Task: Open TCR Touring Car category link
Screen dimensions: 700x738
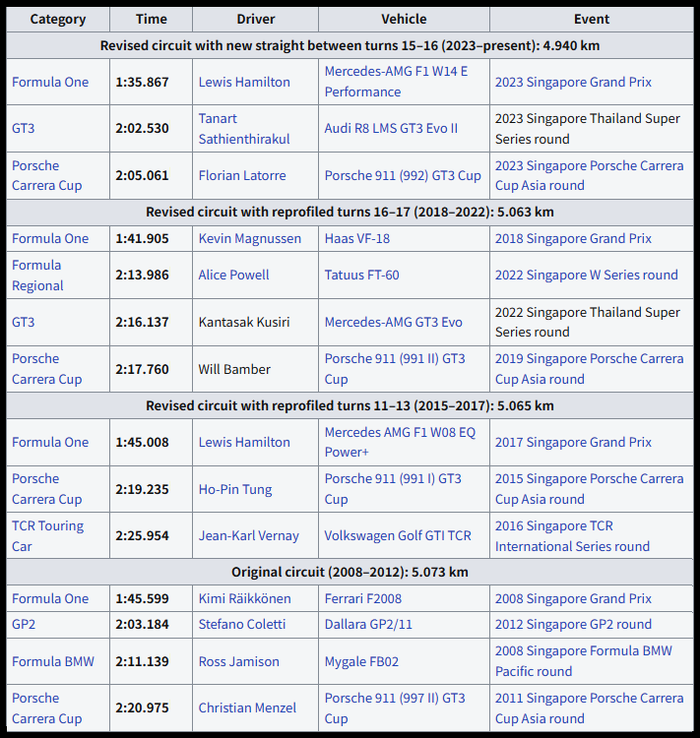Action: point(47,535)
